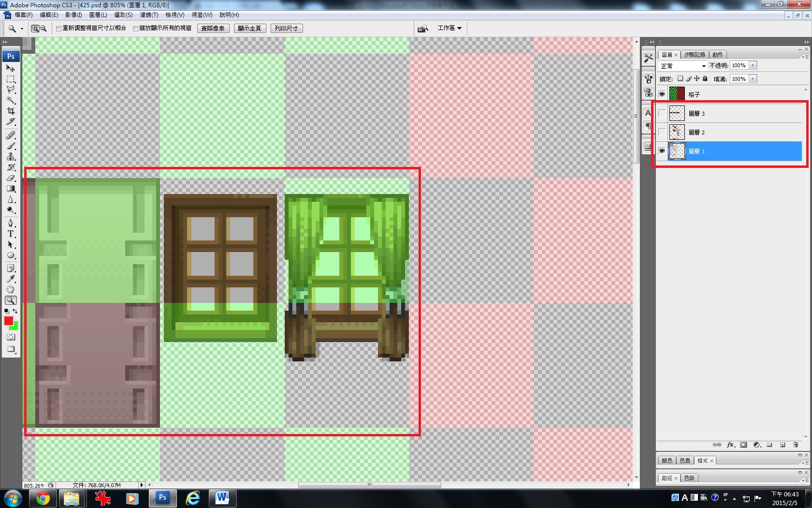
Task: Link layers chain icon
Action: (717, 445)
